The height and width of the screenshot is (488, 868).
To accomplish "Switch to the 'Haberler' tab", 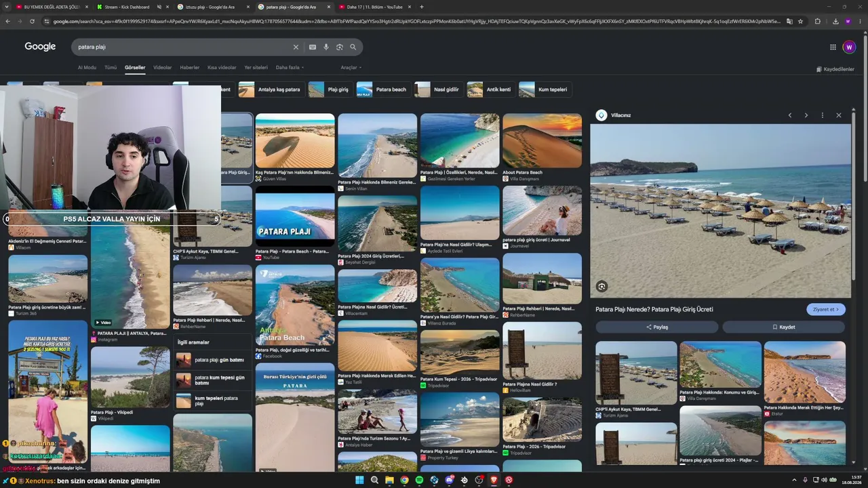I will coord(190,68).
